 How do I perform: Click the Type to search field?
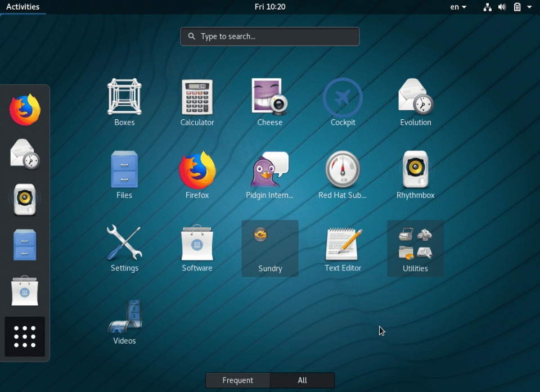pyautogui.click(x=270, y=37)
